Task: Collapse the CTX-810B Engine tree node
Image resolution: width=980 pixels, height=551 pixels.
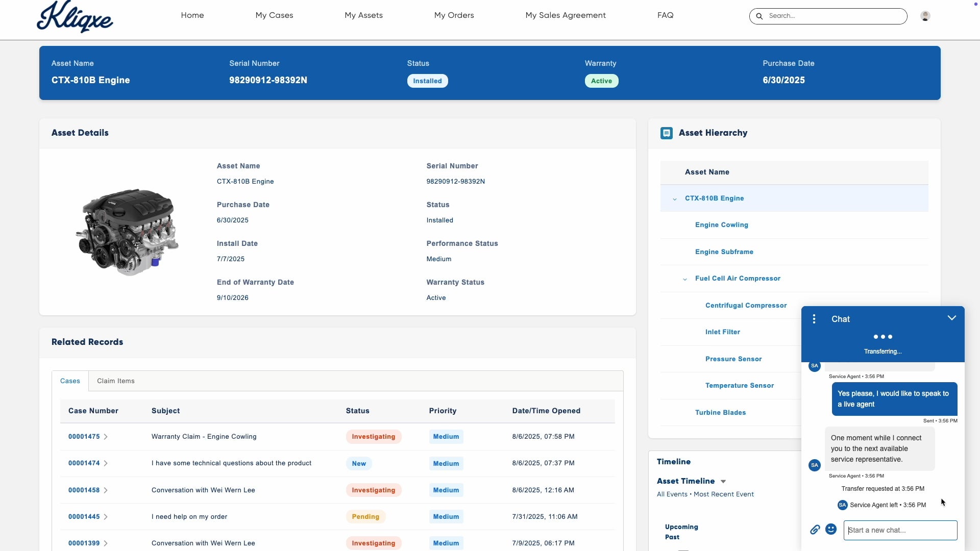Action: point(675,199)
